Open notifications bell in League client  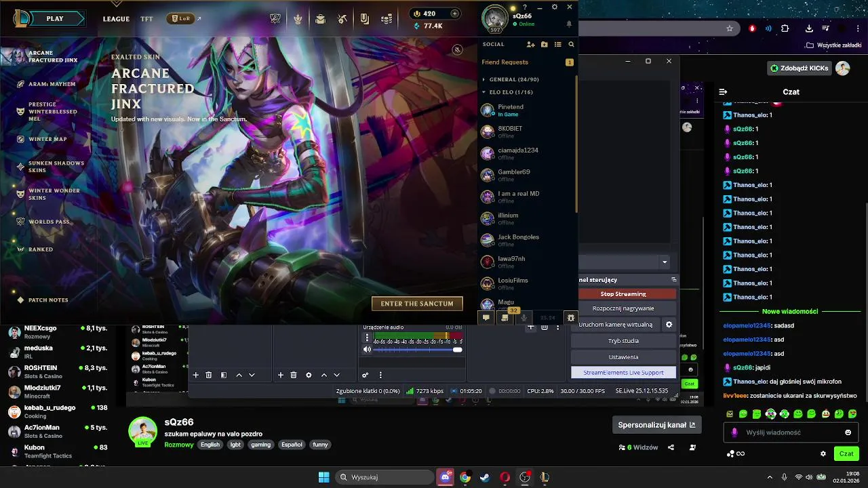569,24
